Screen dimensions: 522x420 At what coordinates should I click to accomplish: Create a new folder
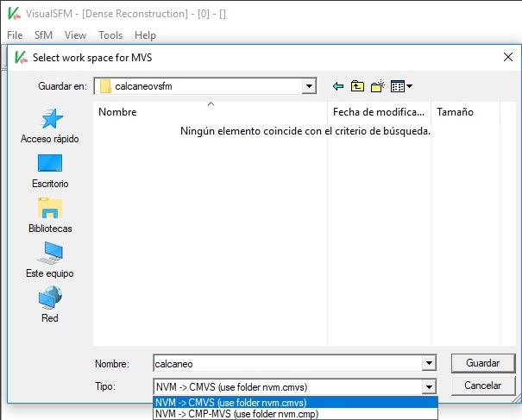tap(377, 86)
